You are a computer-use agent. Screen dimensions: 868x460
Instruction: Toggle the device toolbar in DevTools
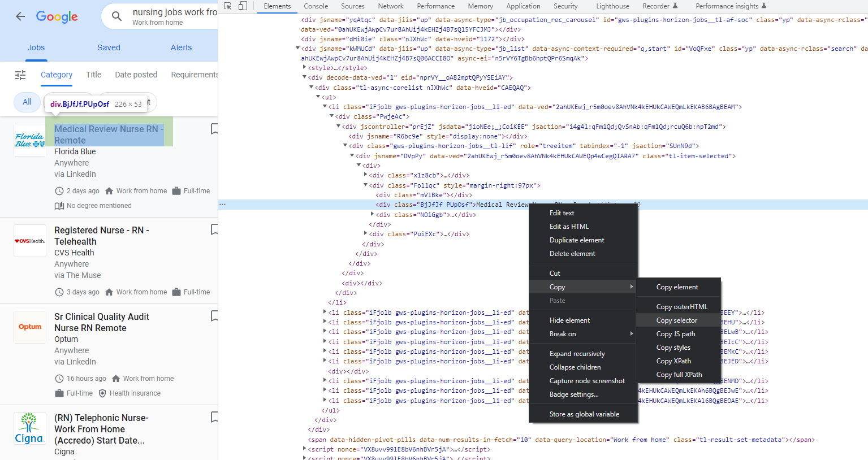[243, 6]
